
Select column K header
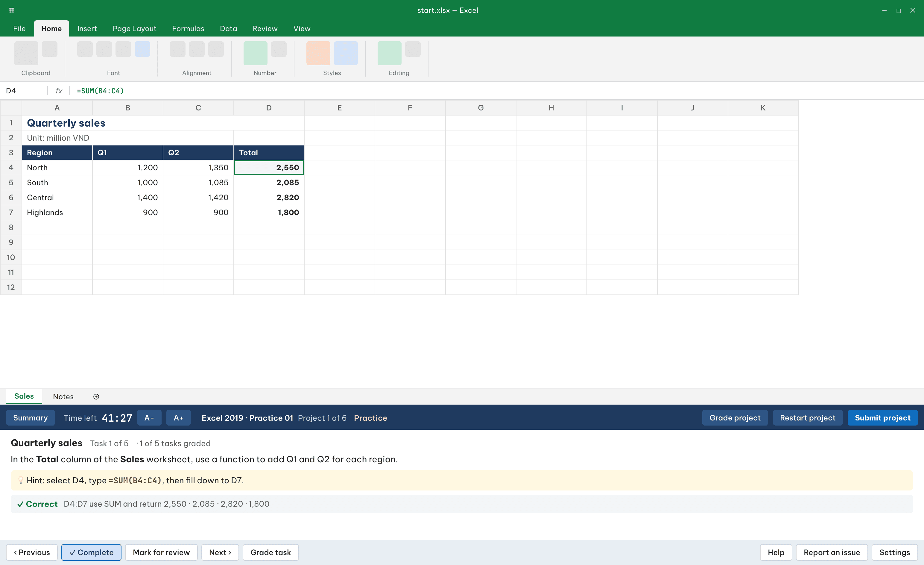pyautogui.click(x=763, y=108)
